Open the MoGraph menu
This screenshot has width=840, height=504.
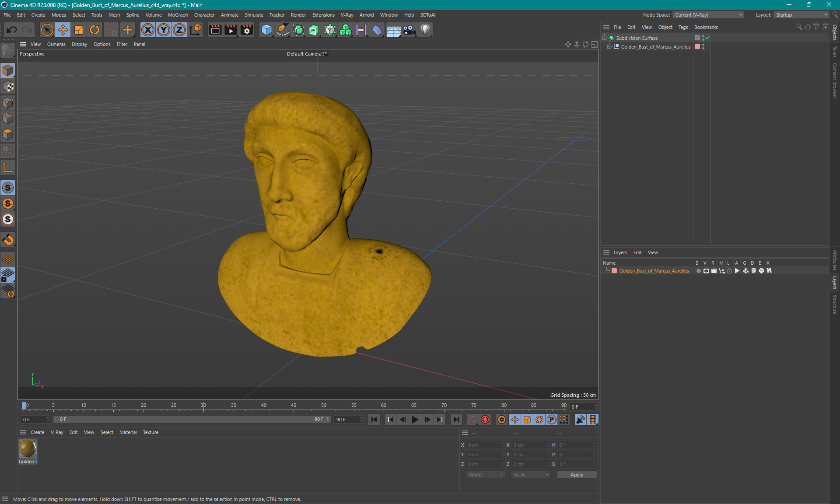pyautogui.click(x=178, y=15)
